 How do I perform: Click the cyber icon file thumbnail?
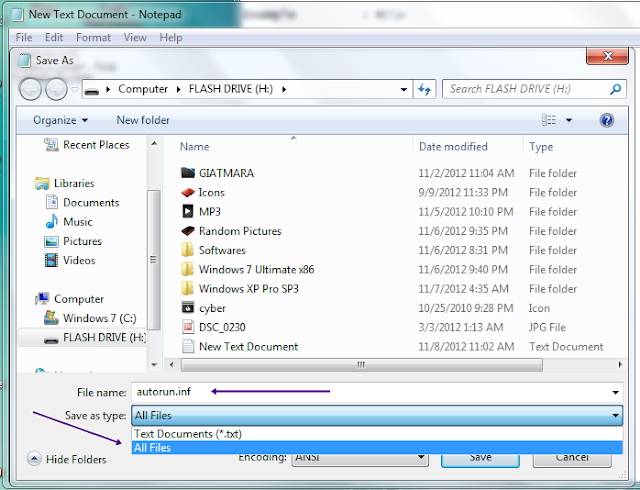tap(188, 307)
